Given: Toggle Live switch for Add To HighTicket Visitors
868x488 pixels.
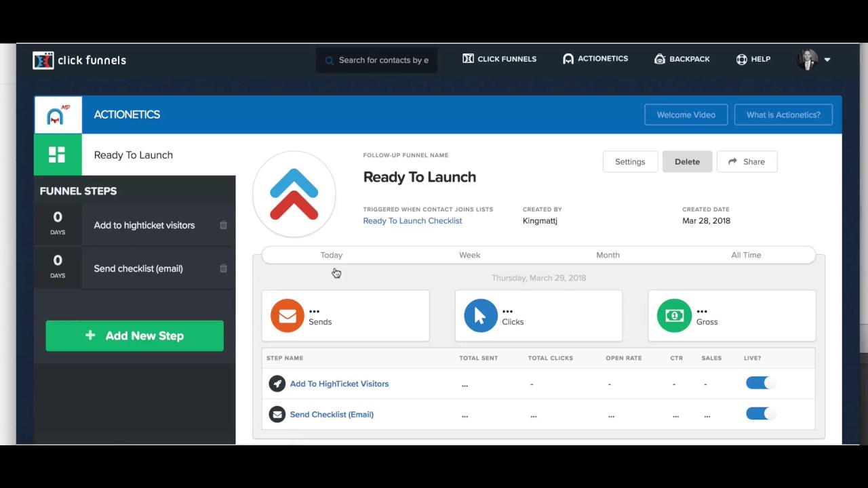Looking at the screenshot, I should coord(760,383).
